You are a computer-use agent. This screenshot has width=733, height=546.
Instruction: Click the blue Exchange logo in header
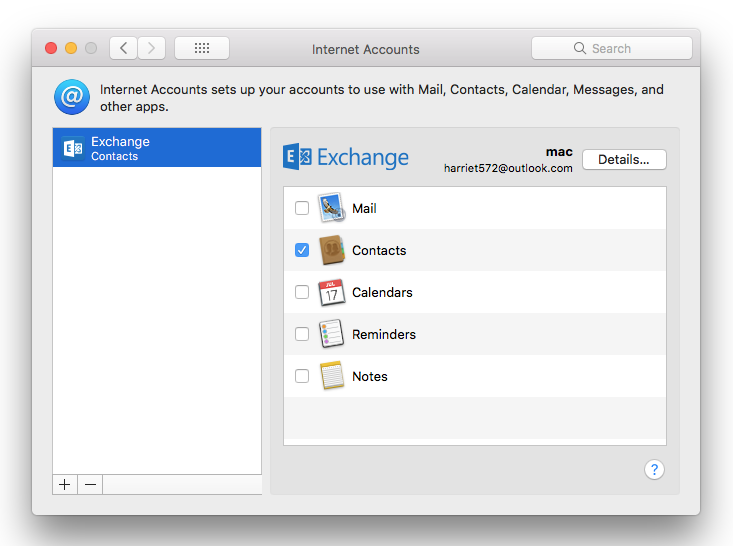click(x=346, y=157)
